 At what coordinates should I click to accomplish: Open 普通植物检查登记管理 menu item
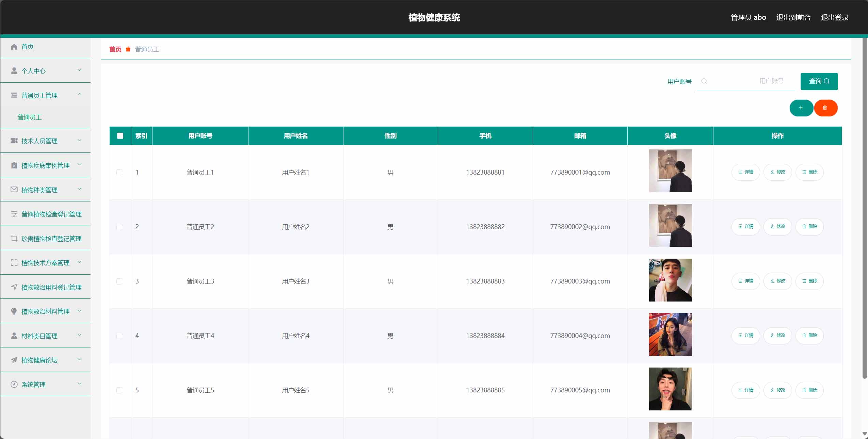(45, 214)
